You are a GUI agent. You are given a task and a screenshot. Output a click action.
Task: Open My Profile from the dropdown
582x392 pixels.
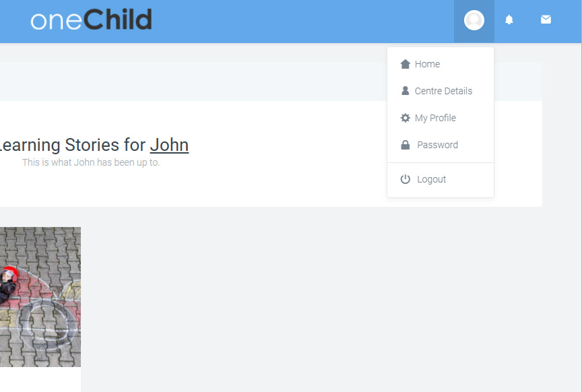(x=435, y=118)
